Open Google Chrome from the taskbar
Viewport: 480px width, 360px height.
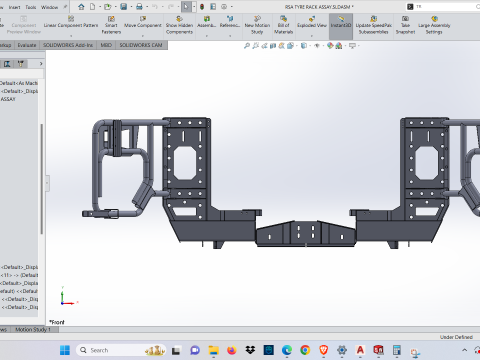point(305,350)
